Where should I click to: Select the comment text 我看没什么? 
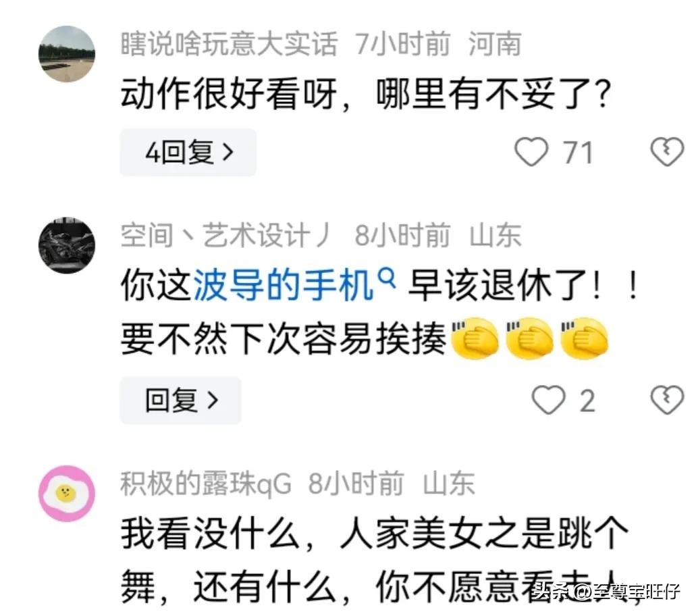point(211,533)
